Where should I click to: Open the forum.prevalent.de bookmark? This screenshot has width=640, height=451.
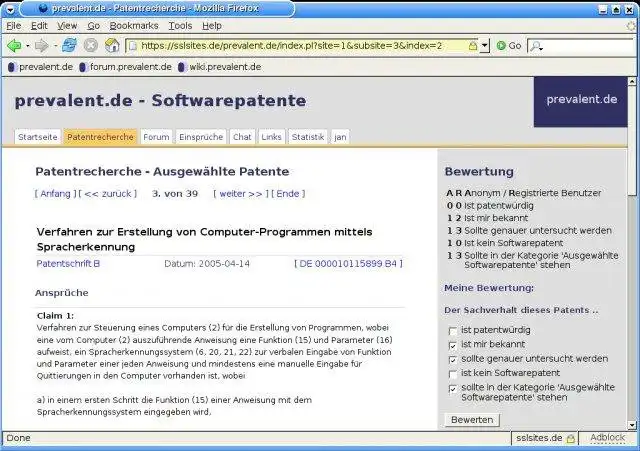pos(125,67)
